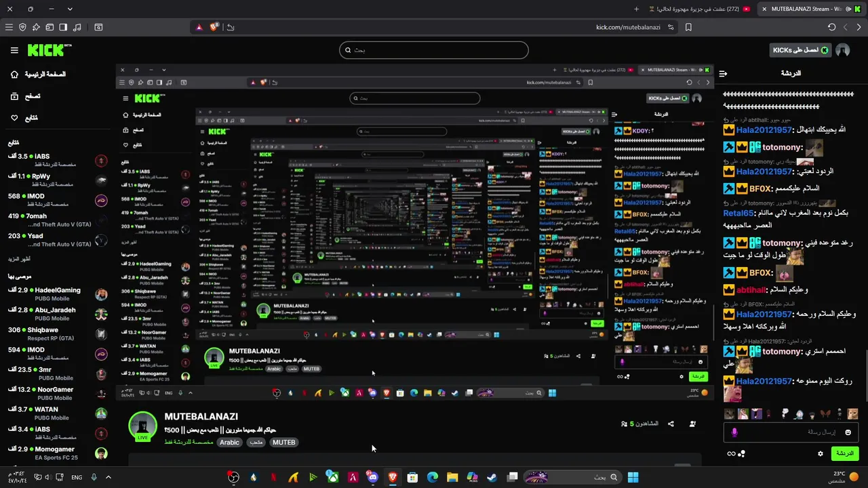
Task: Open followed channel 7omah
Action: click(x=58, y=220)
